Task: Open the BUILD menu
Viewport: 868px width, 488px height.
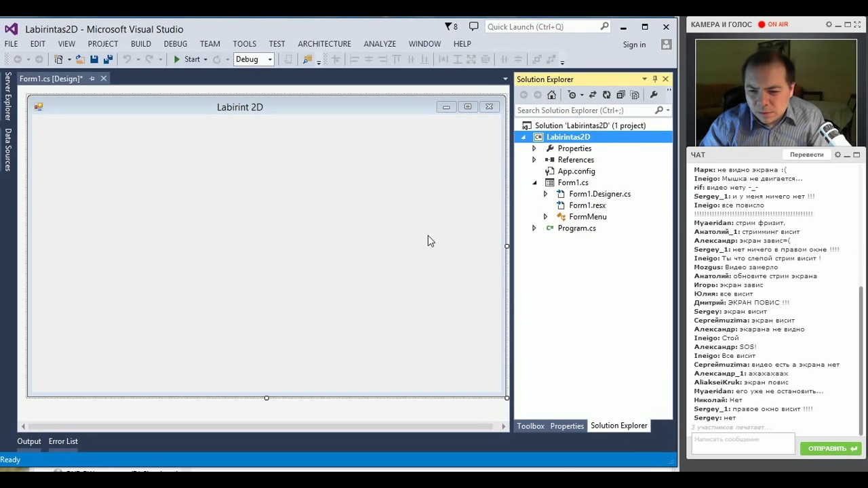Action: coord(141,44)
